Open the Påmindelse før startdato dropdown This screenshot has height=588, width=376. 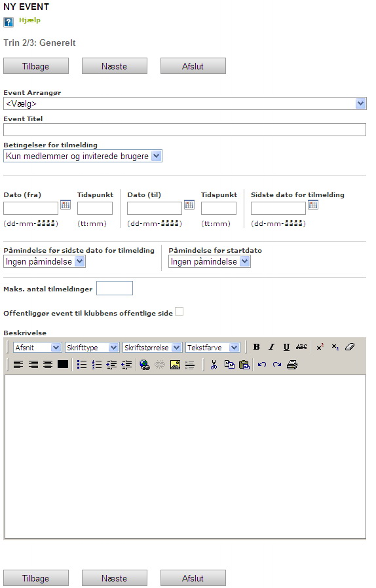coord(210,261)
